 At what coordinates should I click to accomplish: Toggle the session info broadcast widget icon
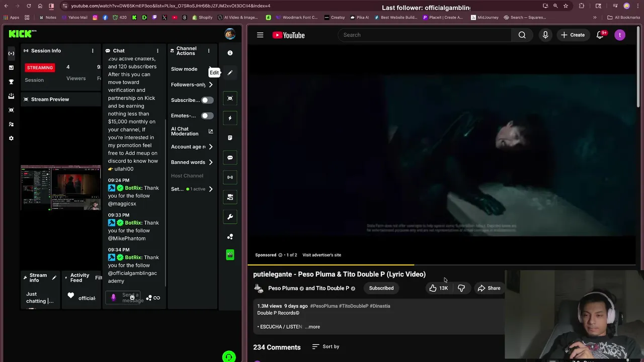[x=230, y=177]
